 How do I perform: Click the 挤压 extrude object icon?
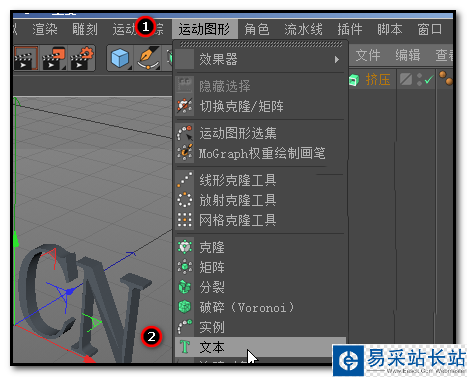[354, 80]
